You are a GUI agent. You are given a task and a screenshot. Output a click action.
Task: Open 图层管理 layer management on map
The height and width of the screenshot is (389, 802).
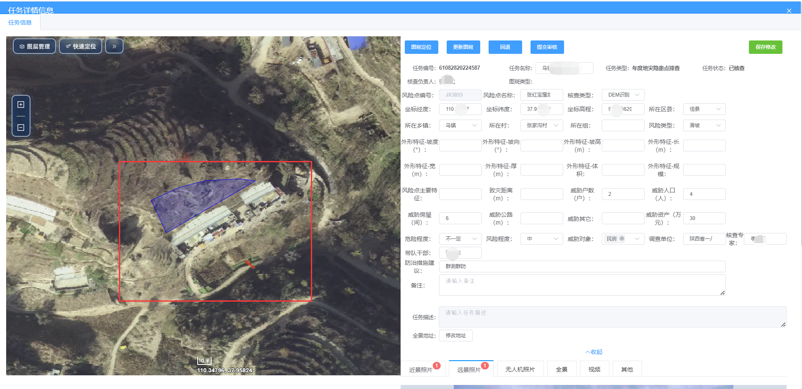click(34, 46)
